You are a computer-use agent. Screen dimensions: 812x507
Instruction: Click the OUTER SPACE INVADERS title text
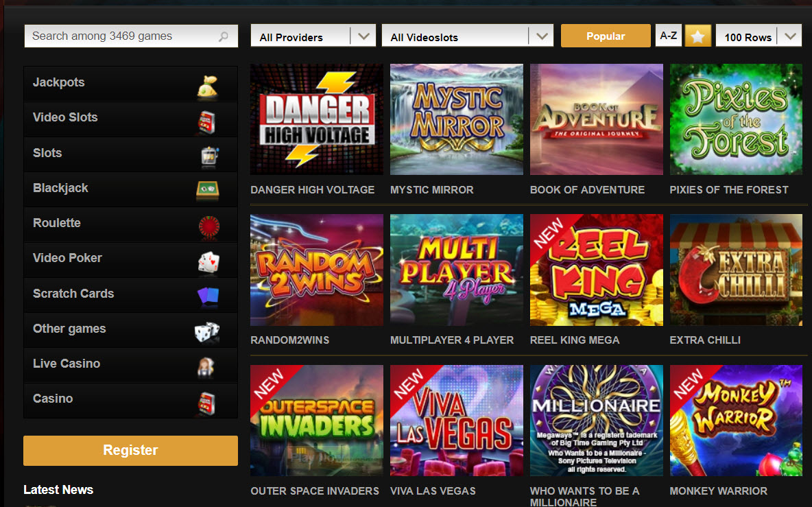tap(315, 491)
